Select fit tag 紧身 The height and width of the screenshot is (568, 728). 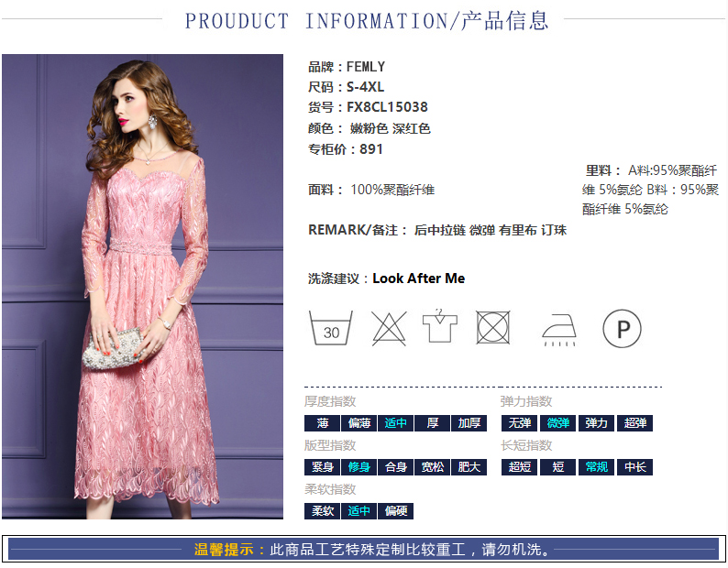click(322, 467)
